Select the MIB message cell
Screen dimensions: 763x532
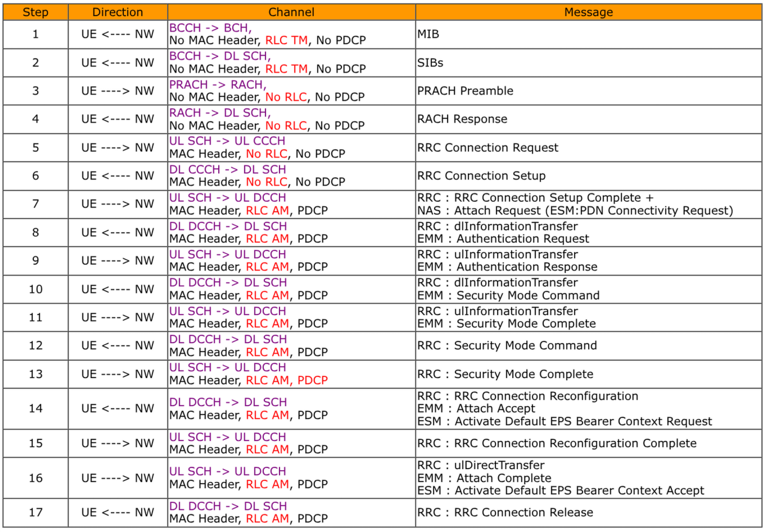[428, 34]
